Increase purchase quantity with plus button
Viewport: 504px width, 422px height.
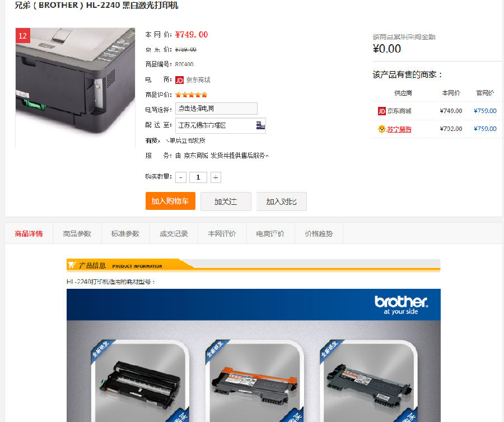pos(216,177)
